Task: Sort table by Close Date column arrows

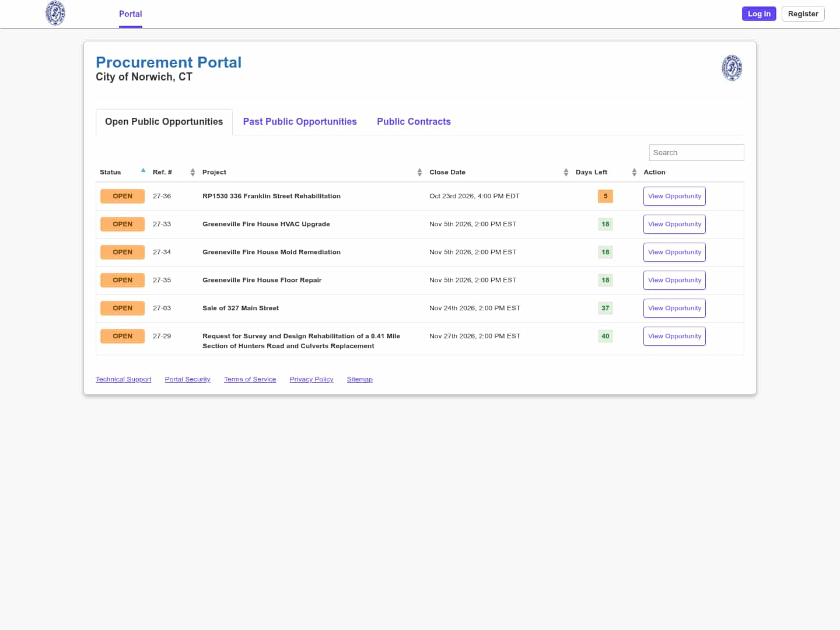Action: tap(566, 172)
